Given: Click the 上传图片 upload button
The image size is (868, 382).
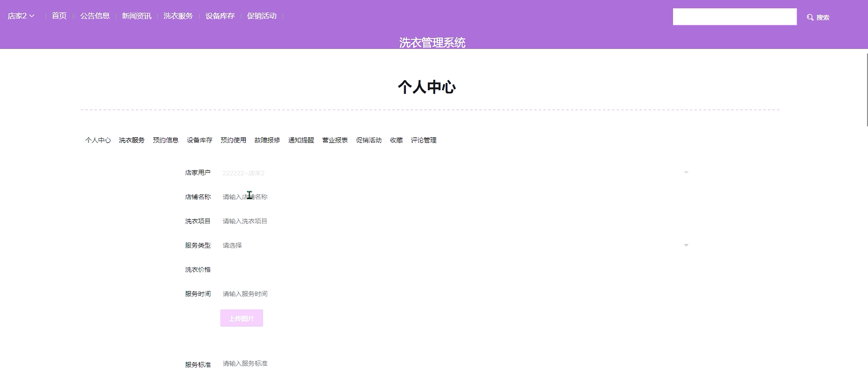Looking at the screenshot, I should 241,318.
